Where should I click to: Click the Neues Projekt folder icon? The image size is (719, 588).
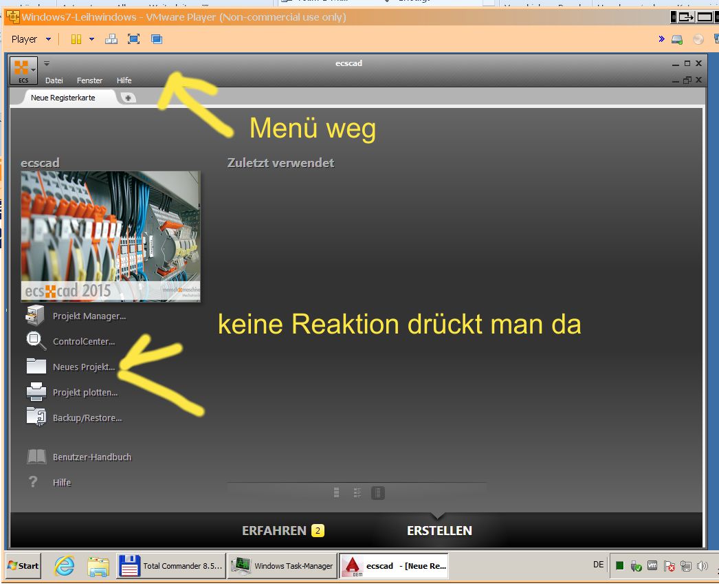tap(36, 366)
